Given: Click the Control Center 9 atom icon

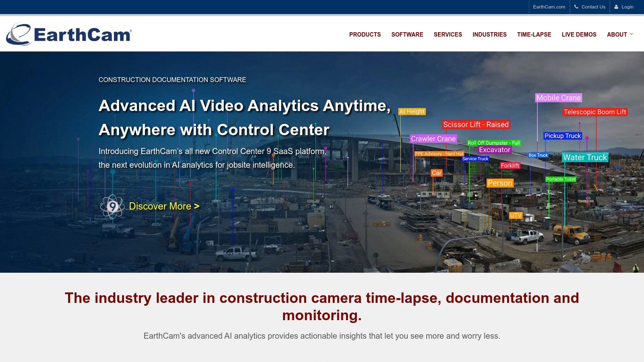Looking at the screenshot, I should click(x=112, y=206).
